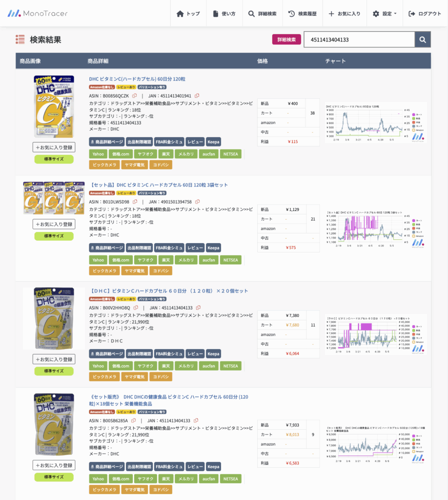
Task: Click 楽天 for the 20個セット product
Action: point(166,366)
